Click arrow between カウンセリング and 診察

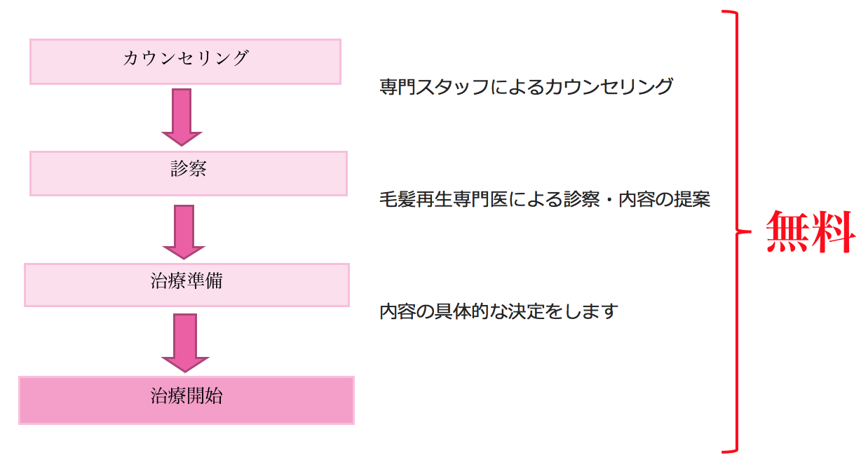coord(182,117)
